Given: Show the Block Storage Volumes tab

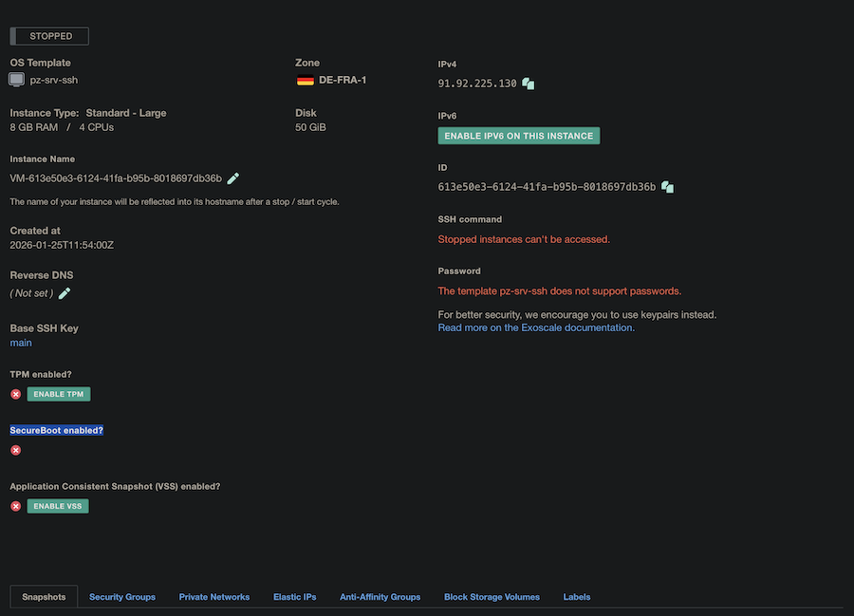Looking at the screenshot, I should click(x=492, y=597).
